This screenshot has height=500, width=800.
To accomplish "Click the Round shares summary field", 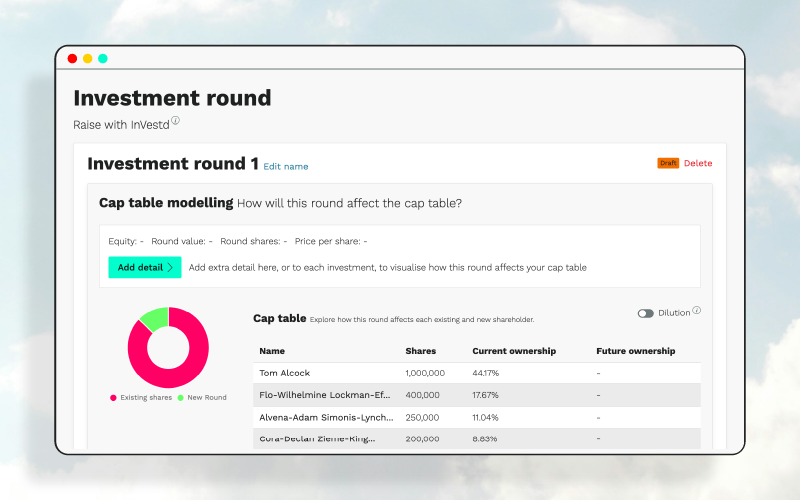I will click(254, 241).
